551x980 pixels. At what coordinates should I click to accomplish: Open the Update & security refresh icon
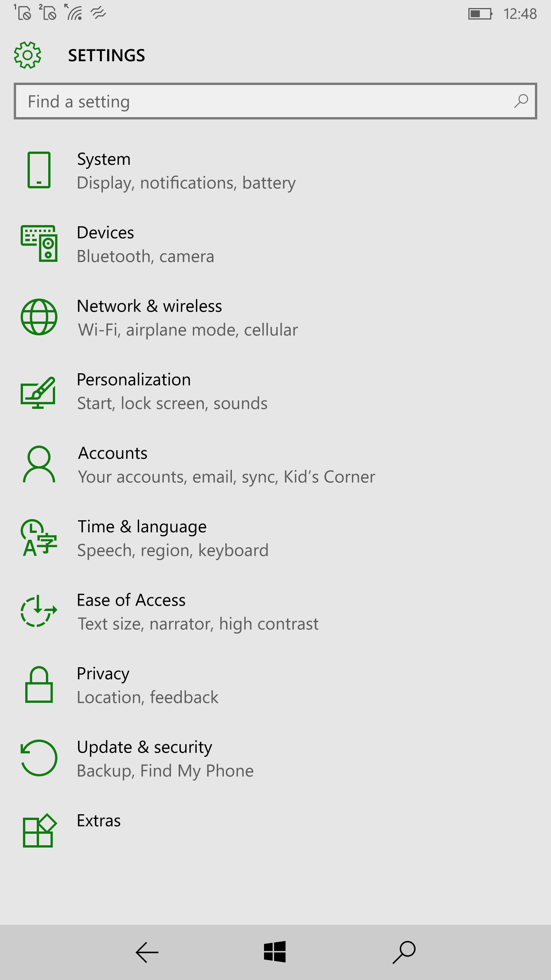[39, 758]
